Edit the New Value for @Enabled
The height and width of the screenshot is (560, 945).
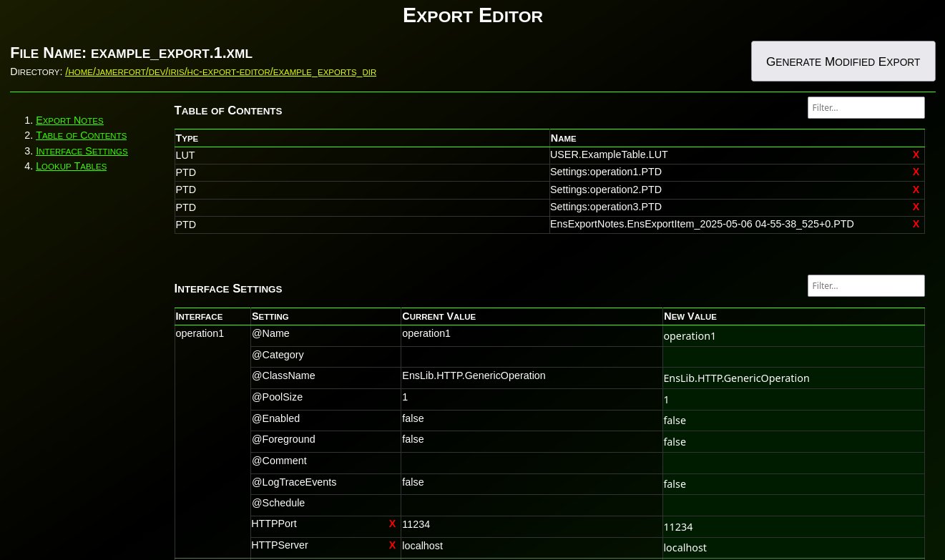(793, 421)
